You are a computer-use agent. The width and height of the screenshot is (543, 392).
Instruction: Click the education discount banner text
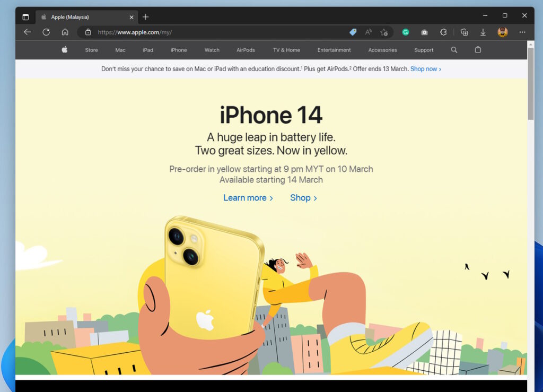point(255,69)
